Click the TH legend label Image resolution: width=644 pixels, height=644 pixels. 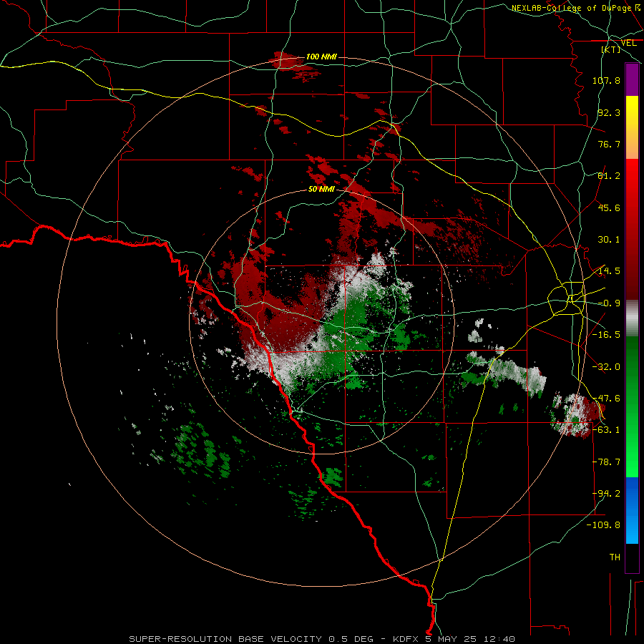(x=615, y=557)
